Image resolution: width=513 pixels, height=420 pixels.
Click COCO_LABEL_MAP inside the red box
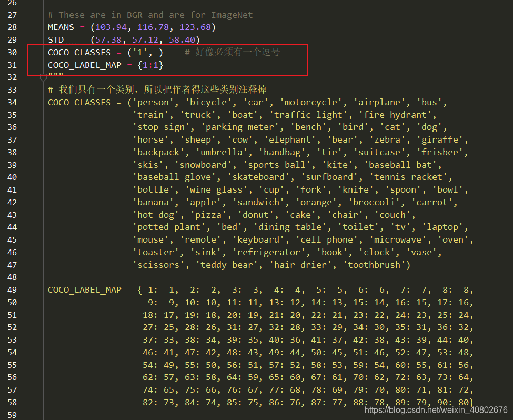click(x=84, y=65)
